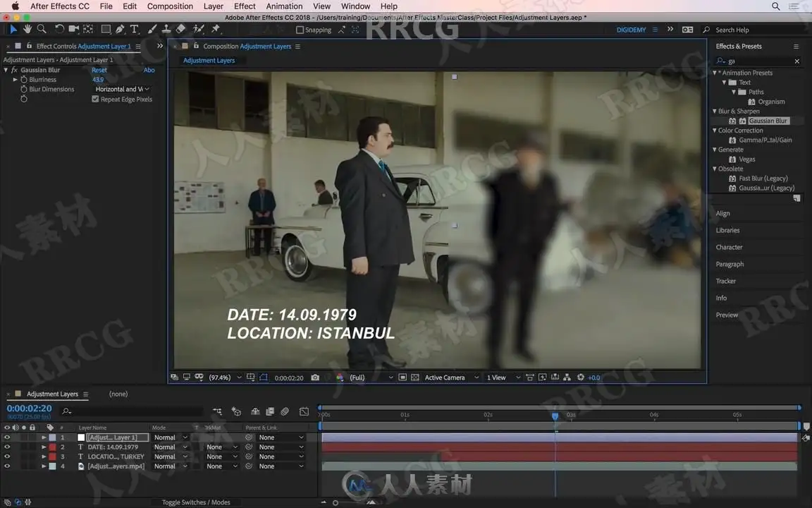
Task: Open the (Full) resolution dropdown
Action: coord(371,377)
